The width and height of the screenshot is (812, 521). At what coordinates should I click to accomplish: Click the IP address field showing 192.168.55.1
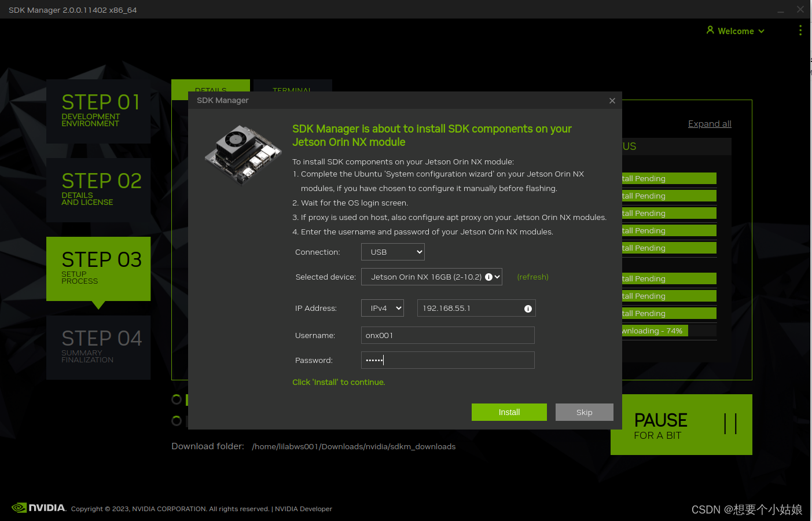pyautogui.click(x=476, y=308)
